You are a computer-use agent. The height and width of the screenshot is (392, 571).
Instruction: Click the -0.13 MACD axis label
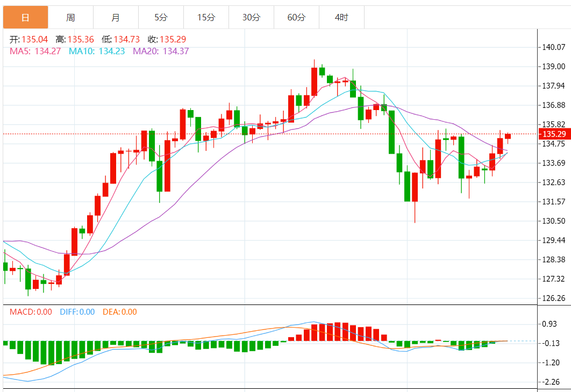click(x=551, y=343)
